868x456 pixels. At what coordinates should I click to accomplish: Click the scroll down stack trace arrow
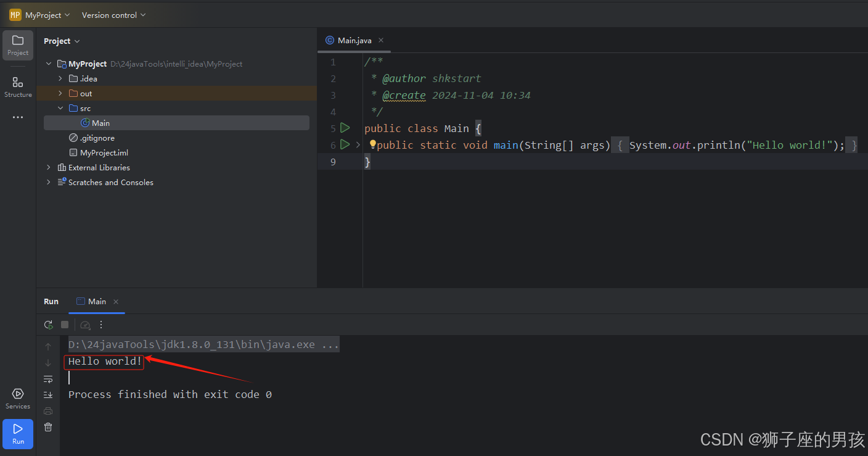pyautogui.click(x=48, y=363)
